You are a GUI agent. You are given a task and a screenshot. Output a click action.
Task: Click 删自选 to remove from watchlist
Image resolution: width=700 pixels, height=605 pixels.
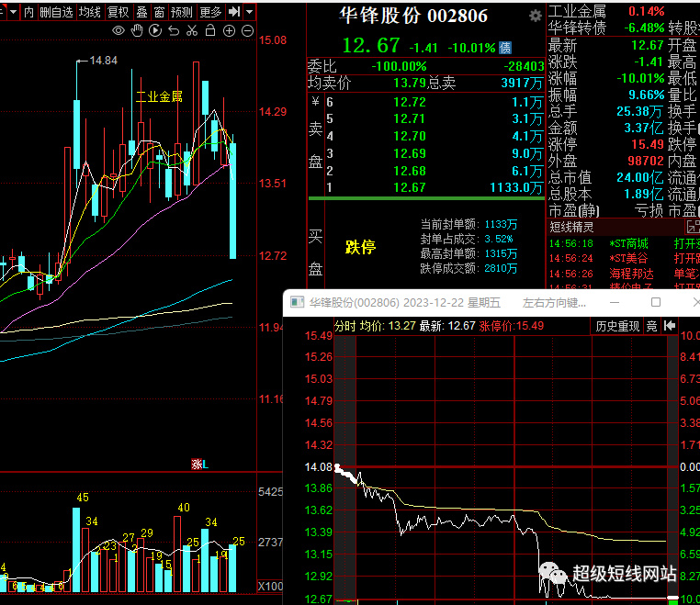[x=56, y=12]
